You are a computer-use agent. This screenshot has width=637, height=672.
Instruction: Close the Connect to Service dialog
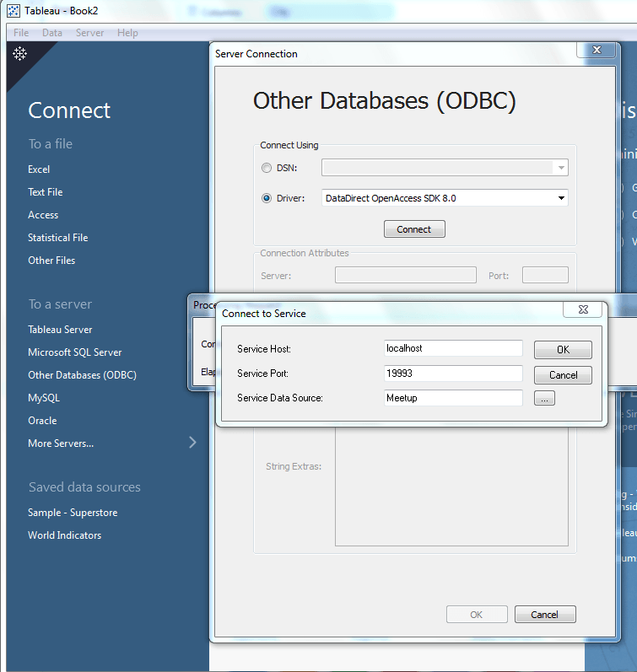tap(585, 310)
